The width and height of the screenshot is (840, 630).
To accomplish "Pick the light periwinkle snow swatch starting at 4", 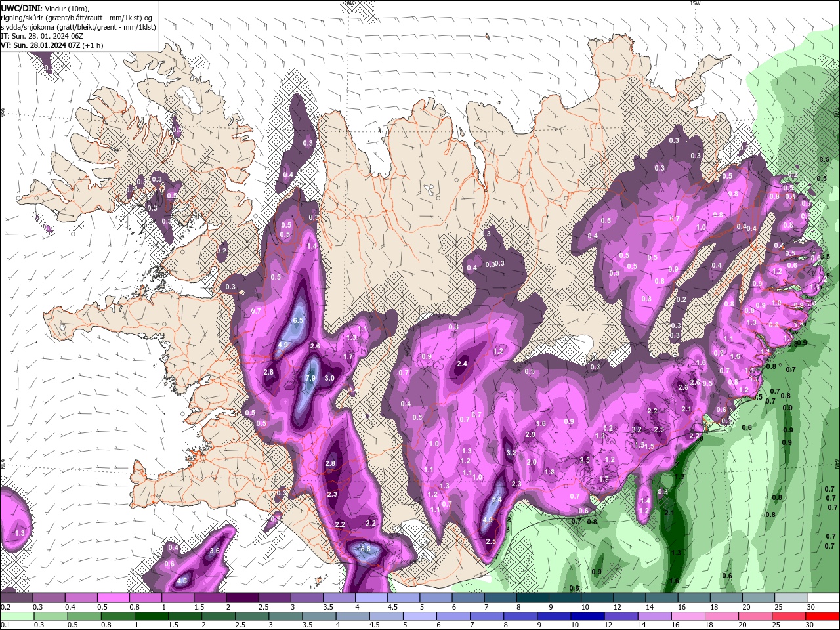I will 371,598.
